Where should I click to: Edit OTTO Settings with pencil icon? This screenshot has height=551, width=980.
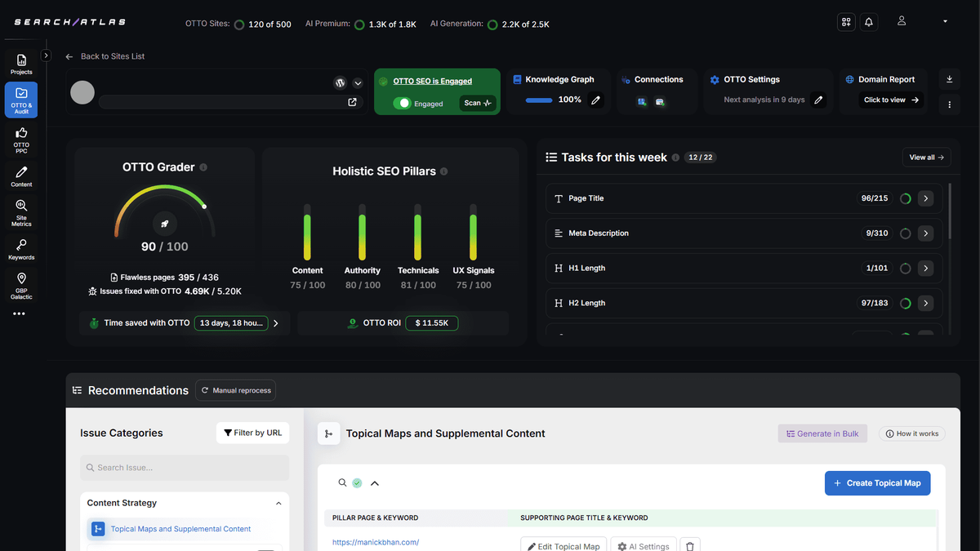point(818,100)
